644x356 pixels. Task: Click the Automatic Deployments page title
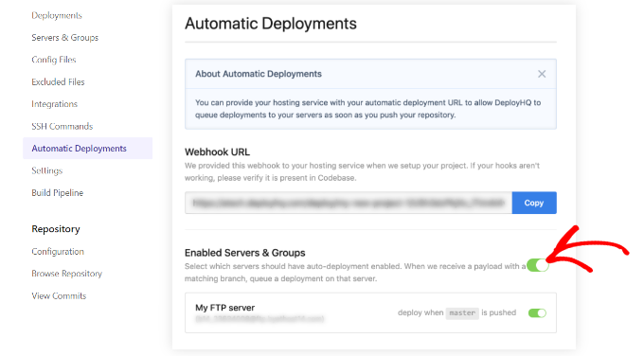pyautogui.click(x=271, y=24)
